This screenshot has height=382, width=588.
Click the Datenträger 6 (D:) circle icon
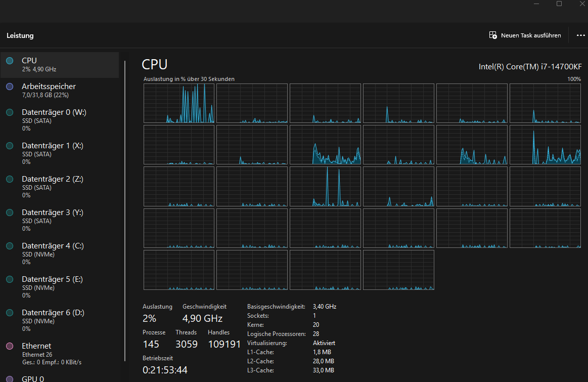pyautogui.click(x=10, y=313)
